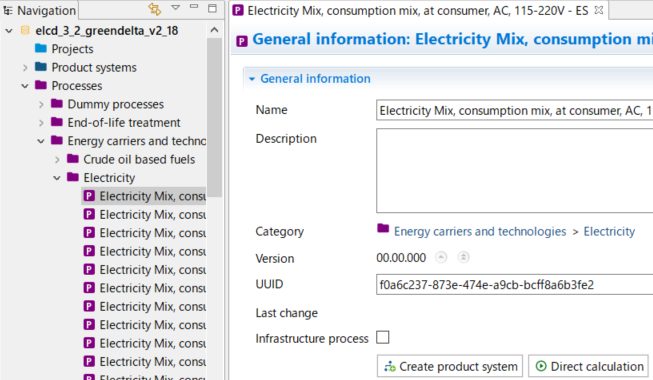This screenshot has height=380, width=653.
Task: Increment the major version number
Action: point(463,257)
